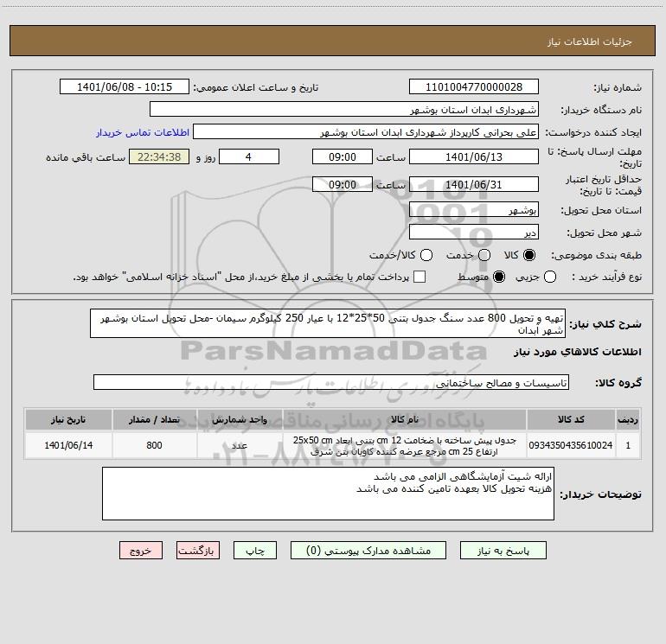Open the اطلاعات تماس خریدار link
This screenshot has height=644, width=666.
143,132
